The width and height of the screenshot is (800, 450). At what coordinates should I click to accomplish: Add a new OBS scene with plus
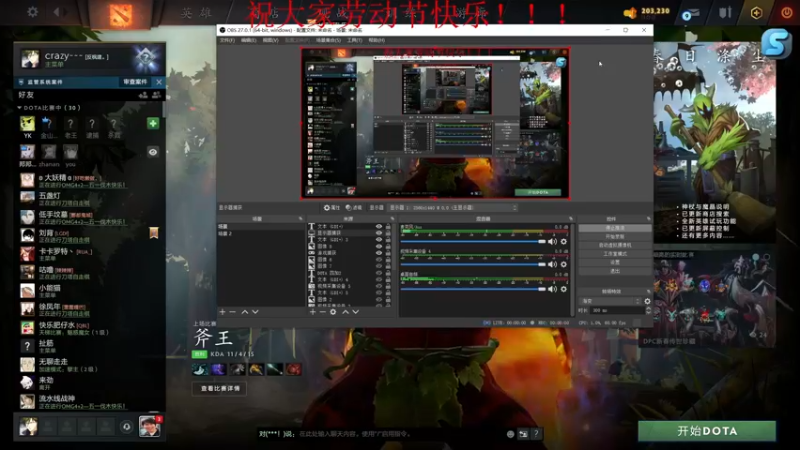click(x=222, y=312)
